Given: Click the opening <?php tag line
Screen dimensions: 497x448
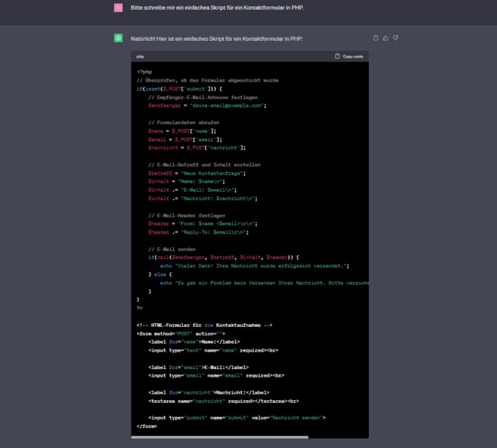Looking at the screenshot, I should tap(144, 71).
